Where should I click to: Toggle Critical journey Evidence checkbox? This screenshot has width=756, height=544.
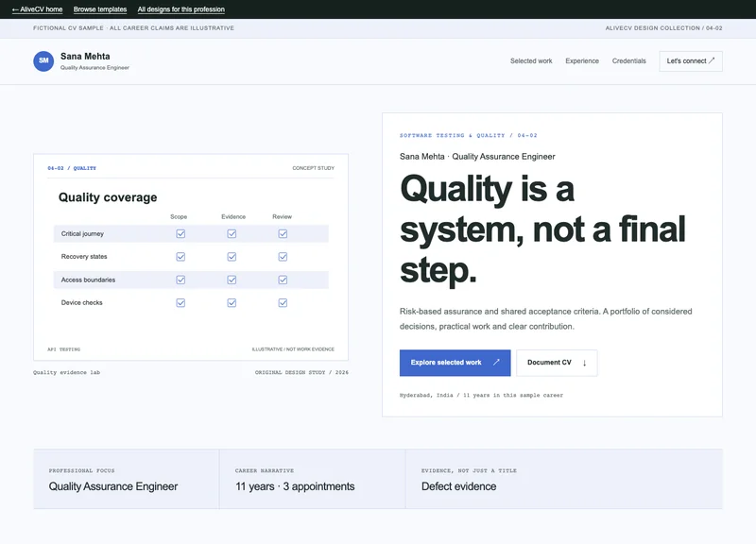tap(232, 233)
